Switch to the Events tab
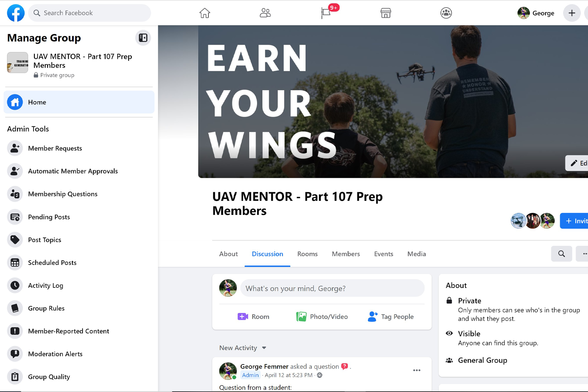Image resolution: width=588 pixels, height=392 pixels. pyautogui.click(x=384, y=254)
